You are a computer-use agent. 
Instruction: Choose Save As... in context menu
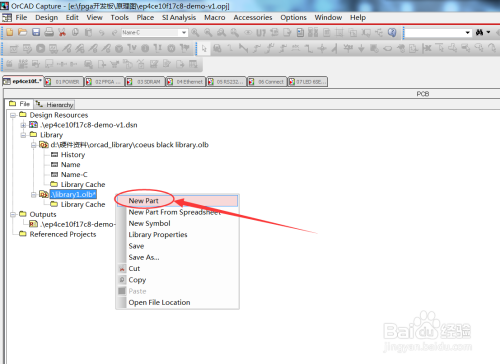[177, 257]
